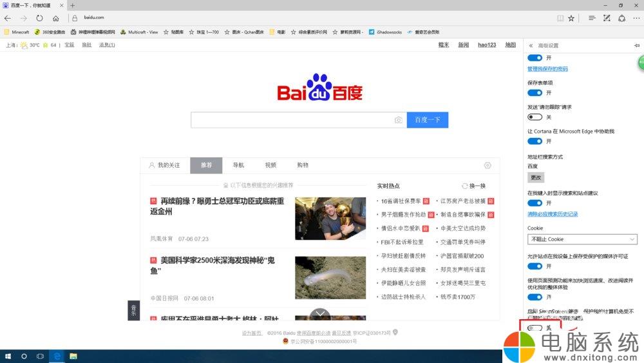Click the camera image-search icon
This screenshot has height=363, width=644.
pos(398,120)
